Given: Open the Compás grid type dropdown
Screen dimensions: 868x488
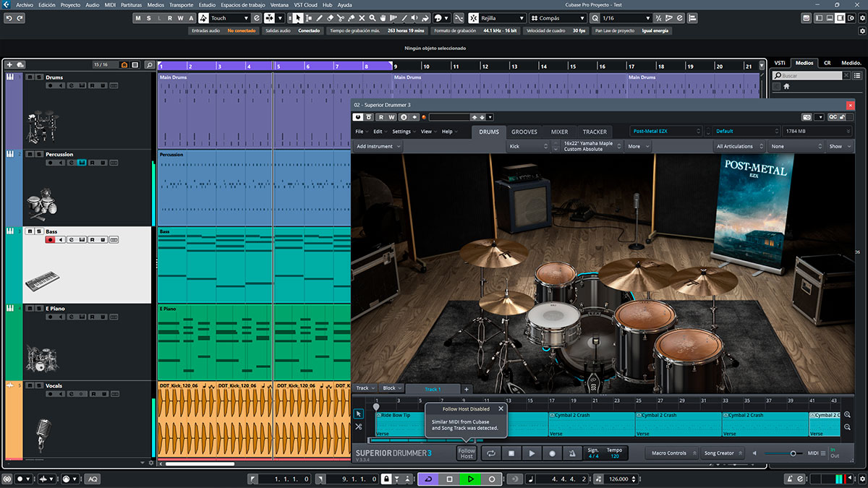Looking at the screenshot, I should (558, 18).
